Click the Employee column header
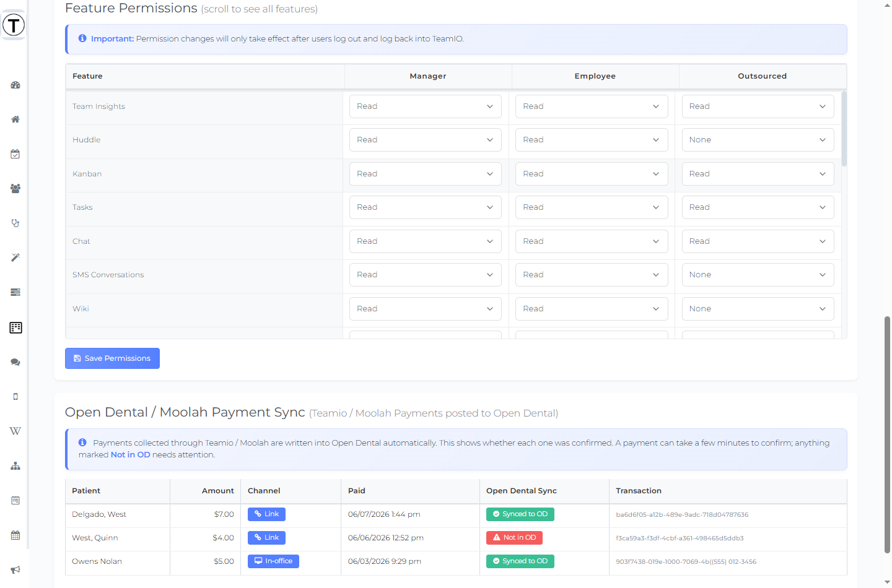892x588 pixels. click(595, 76)
